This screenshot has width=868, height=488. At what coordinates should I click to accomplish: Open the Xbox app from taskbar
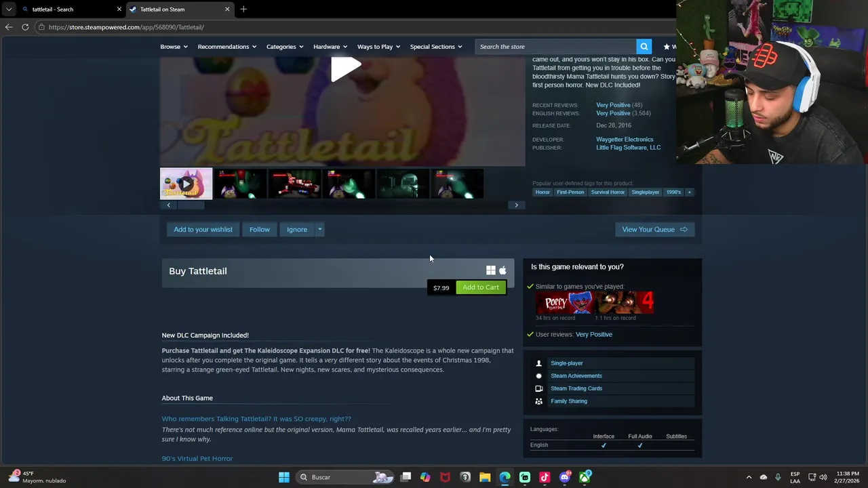(x=585, y=477)
